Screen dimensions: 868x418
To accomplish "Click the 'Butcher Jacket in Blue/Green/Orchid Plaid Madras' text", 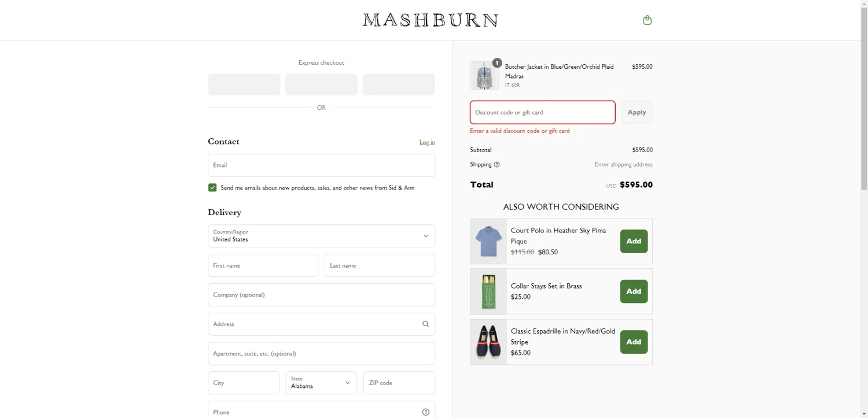I will [x=559, y=72].
